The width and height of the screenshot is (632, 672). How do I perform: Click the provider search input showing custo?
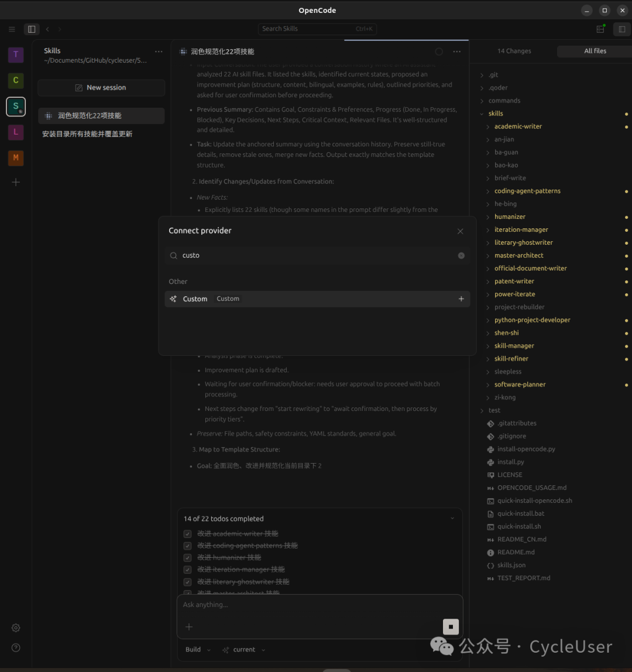(317, 255)
